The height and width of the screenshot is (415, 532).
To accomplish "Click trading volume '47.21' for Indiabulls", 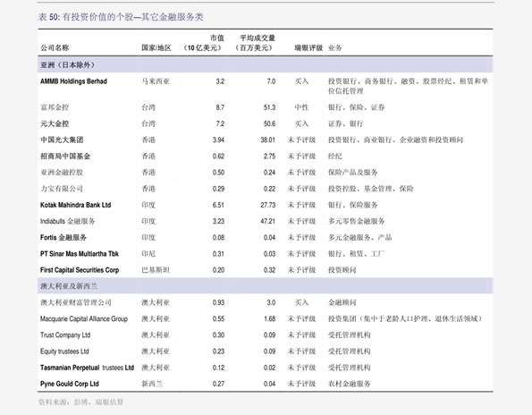I will [x=268, y=221].
